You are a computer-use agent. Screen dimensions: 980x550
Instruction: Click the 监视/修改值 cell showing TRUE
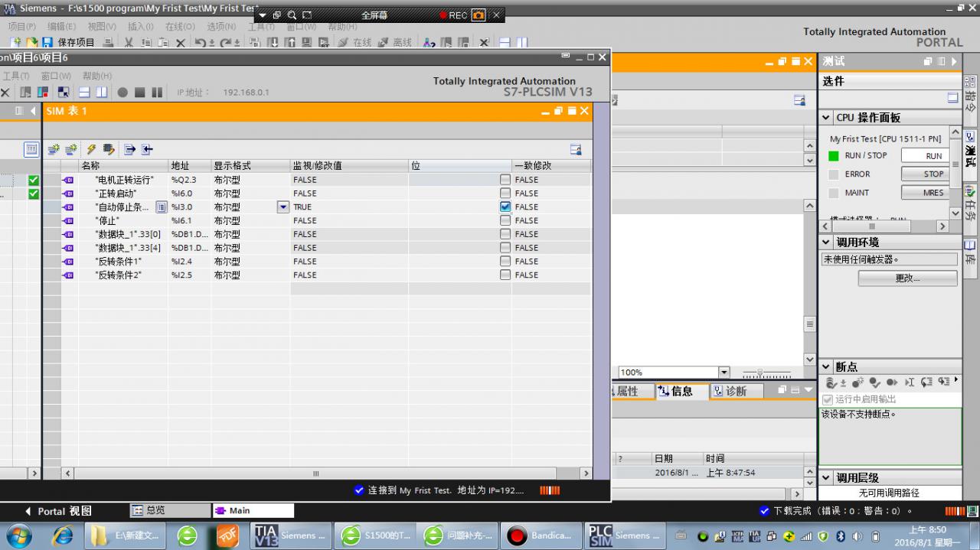349,207
